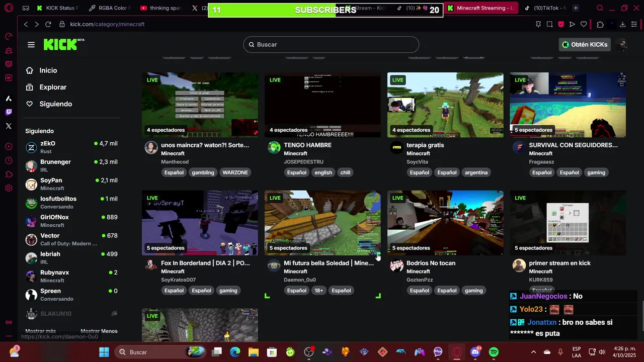Open SoyPan in followed channels list

tap(71, 184)
